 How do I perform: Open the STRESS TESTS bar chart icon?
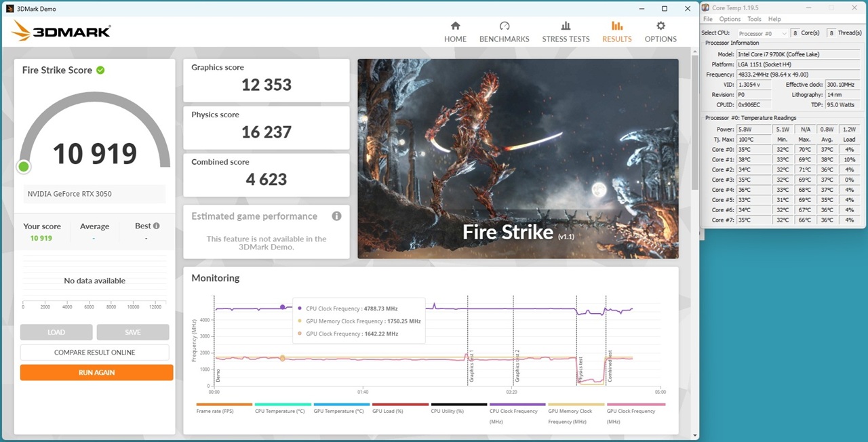(x=566, y=26)
